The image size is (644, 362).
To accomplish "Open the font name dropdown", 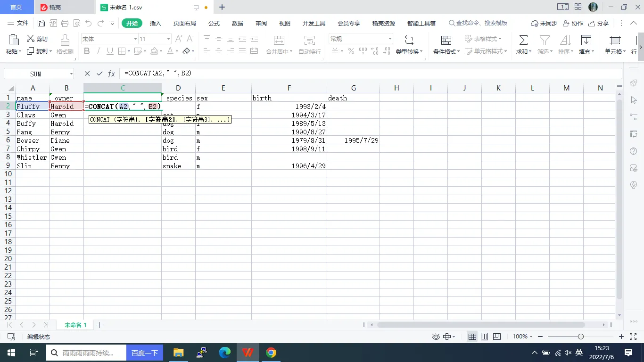I will 135,39.
